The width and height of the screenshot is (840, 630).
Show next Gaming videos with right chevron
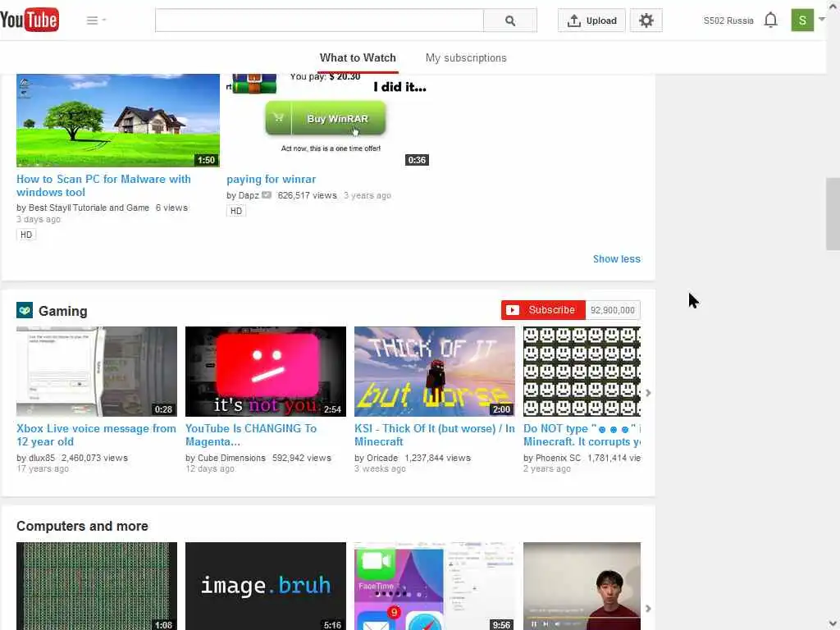tap(648, 393)
